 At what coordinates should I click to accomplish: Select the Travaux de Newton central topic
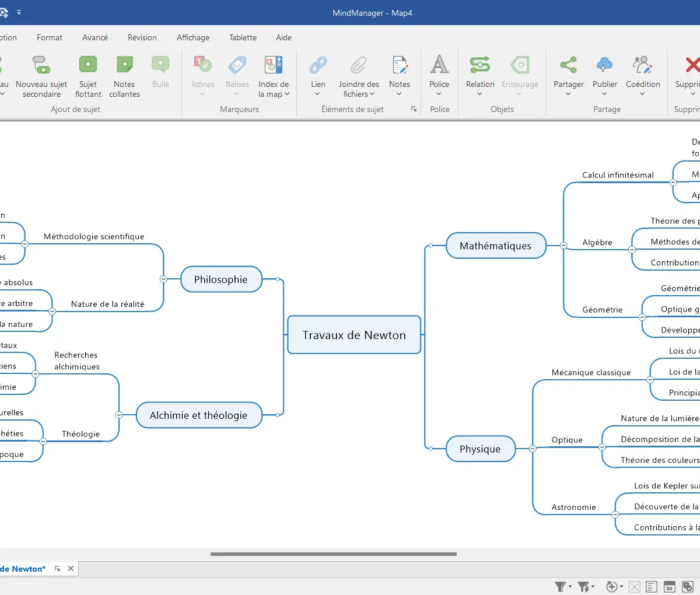354,335
